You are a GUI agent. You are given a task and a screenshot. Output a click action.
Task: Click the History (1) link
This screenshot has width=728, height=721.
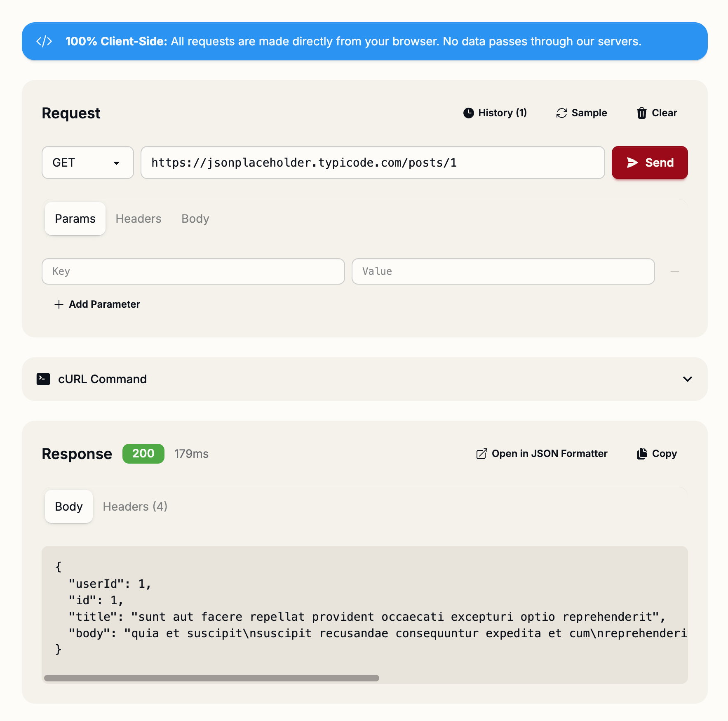502,113
